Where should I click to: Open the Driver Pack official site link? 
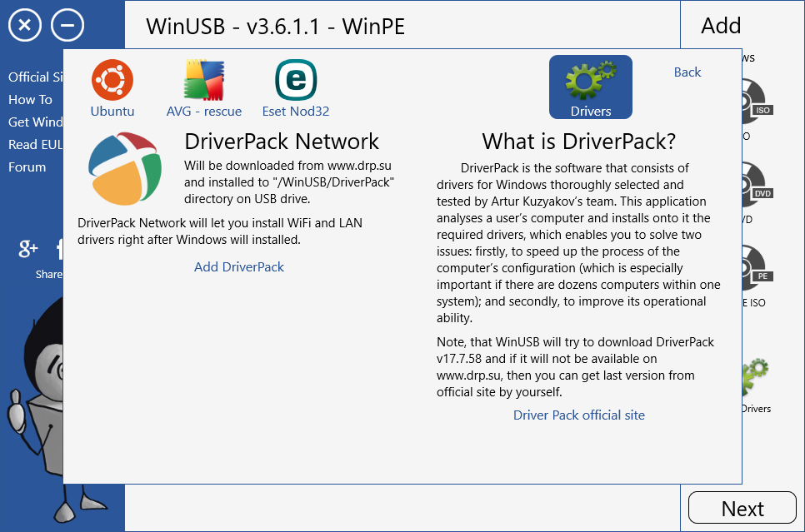click(x=578, y=415)
